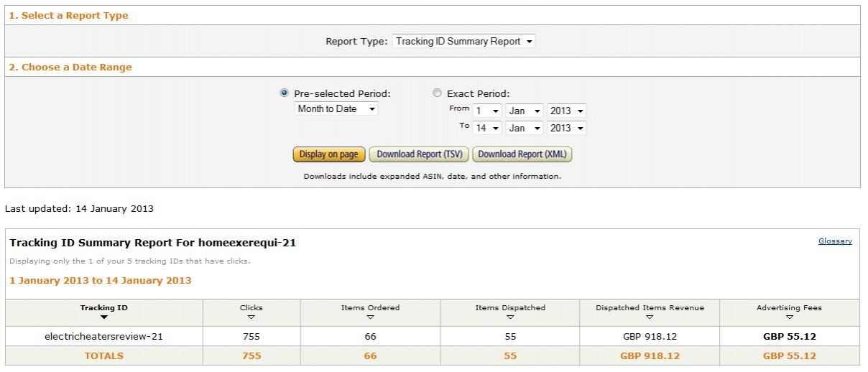Sort by Items Dispatched arrow icon

[510, 317]
